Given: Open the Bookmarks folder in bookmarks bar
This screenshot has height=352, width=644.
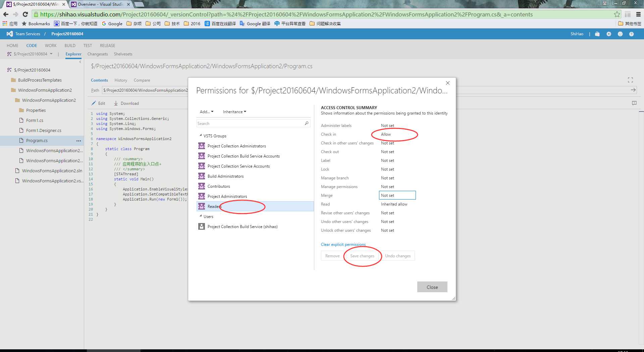Looking at the screenshot, I should (x=36, y=24).
